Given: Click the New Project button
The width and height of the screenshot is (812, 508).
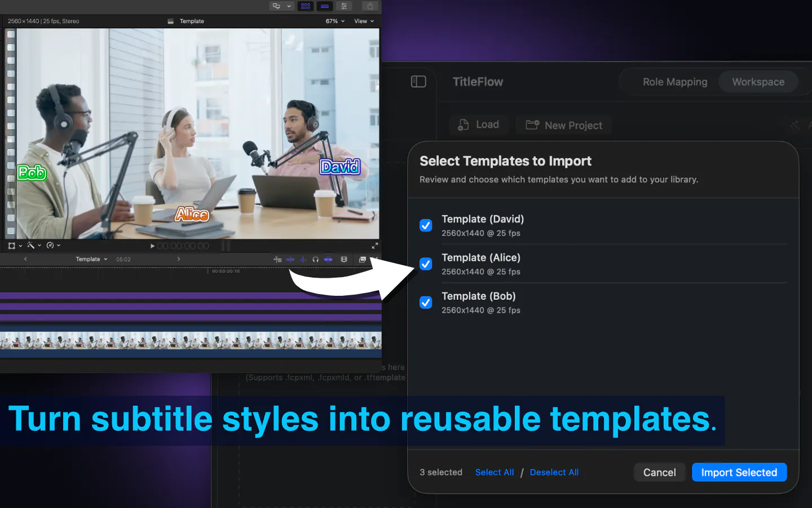Looking at the screenshot, I should click(x=564, y=125).
